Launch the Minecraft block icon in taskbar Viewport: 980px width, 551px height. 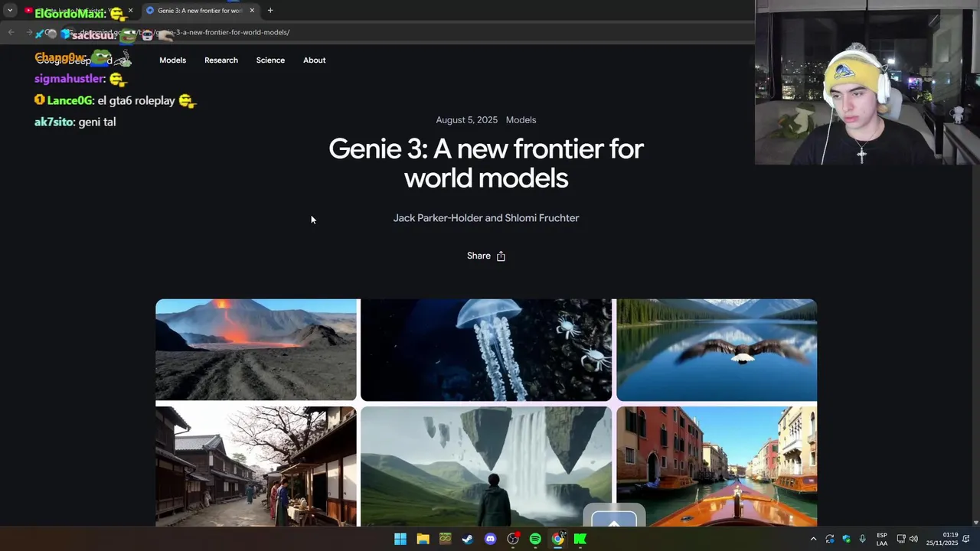[x=445, y=539]
